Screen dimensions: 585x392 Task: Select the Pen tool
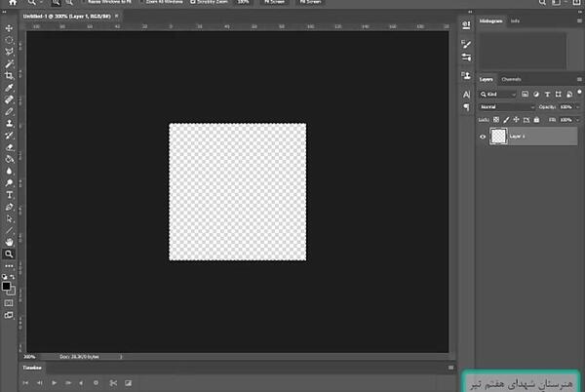click(x=9, y=207)
